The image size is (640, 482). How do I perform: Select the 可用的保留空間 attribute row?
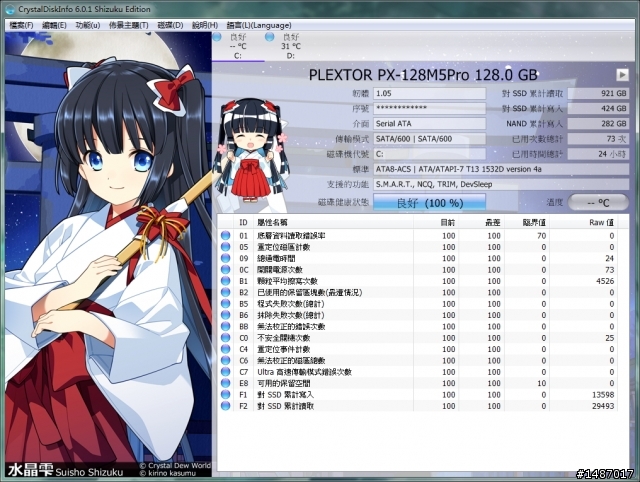point(417,383)
